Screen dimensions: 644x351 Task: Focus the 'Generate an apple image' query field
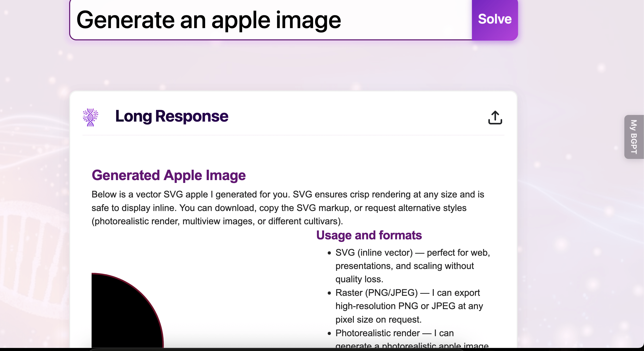[270, 20]
